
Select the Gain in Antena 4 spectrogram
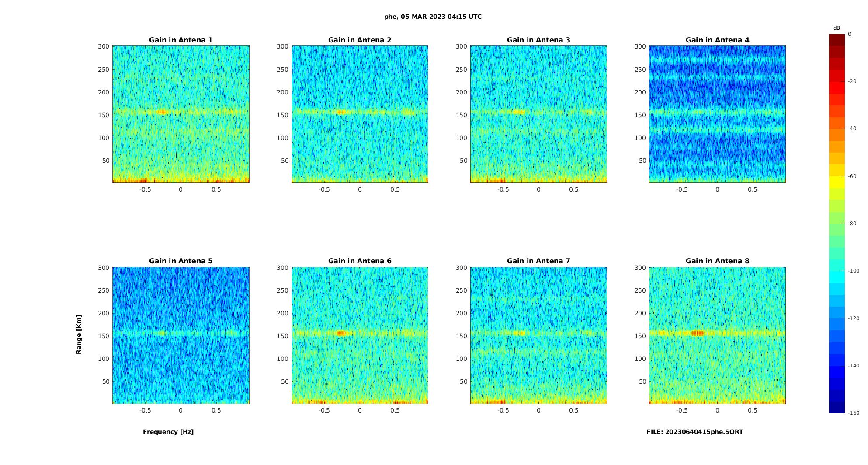click(x=717, y=114)
